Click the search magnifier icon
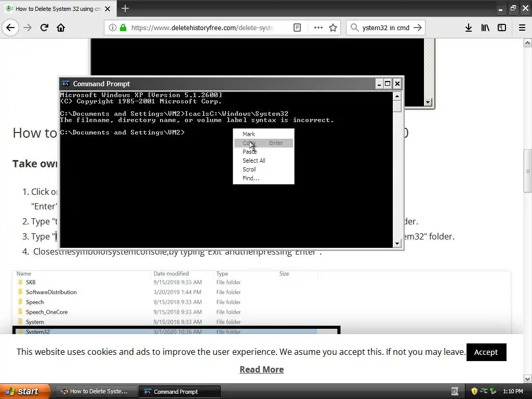532x399 pixels. pos(354,28)
